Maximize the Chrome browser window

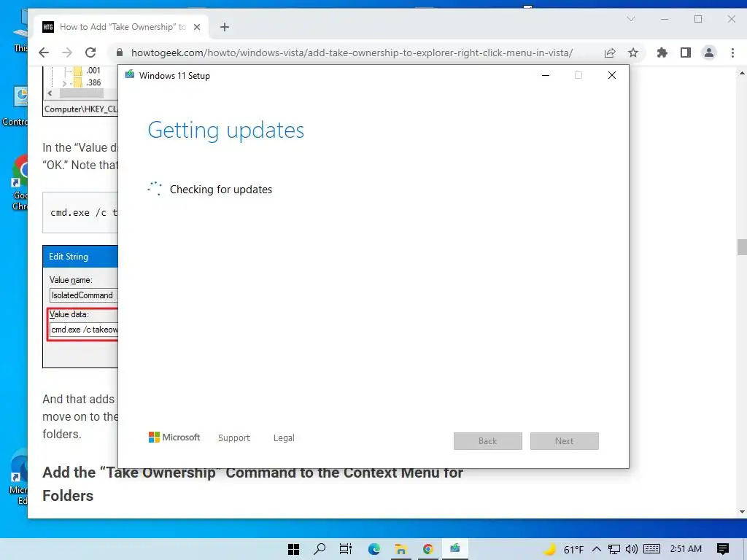tap(698, 19)
